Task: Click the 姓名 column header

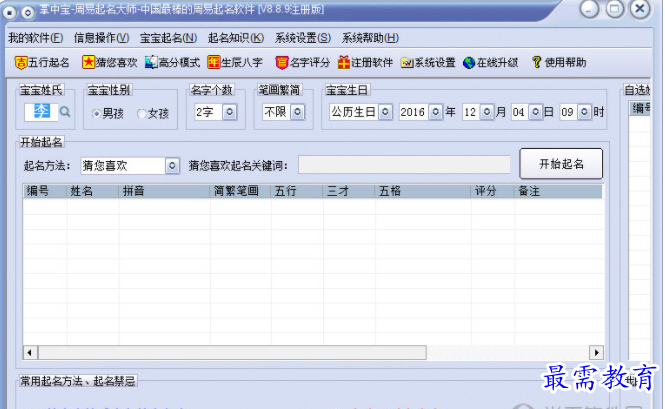Action: pyautogui.click(x=92, y=191)
